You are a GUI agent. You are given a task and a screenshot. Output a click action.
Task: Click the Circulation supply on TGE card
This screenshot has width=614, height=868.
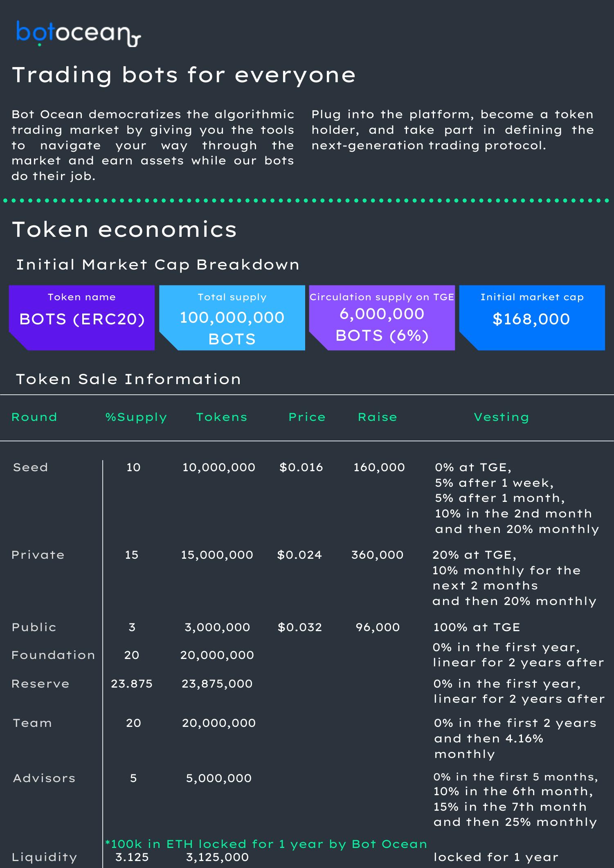382,317
